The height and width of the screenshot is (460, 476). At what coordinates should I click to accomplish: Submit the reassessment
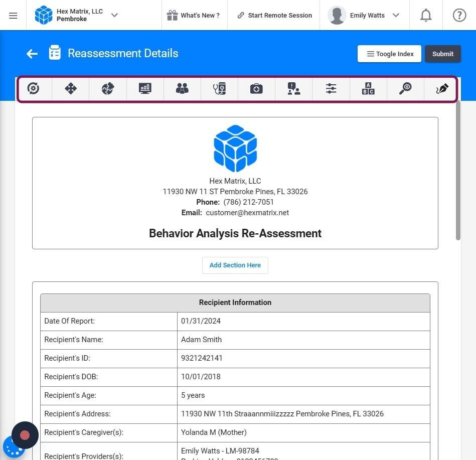(x=442, y=54)
